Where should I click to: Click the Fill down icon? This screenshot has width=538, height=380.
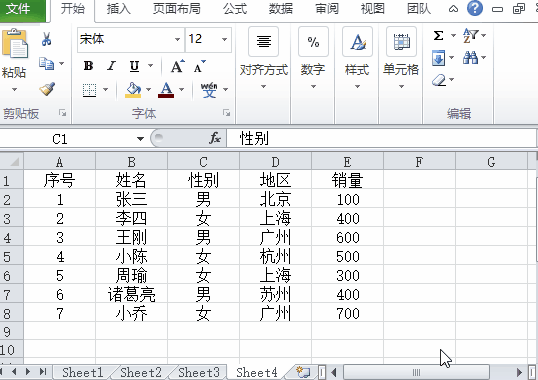point(438,58)
